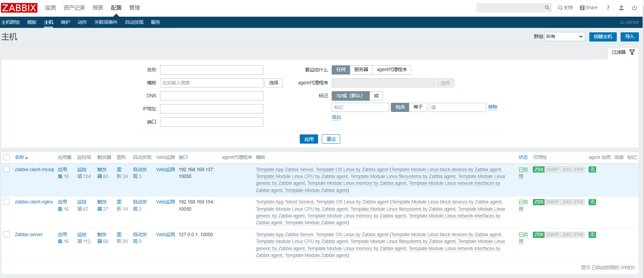Click encryption 无 badge for Zabbix server
Screen dimensions: 644x278
[x=592, y=234]
